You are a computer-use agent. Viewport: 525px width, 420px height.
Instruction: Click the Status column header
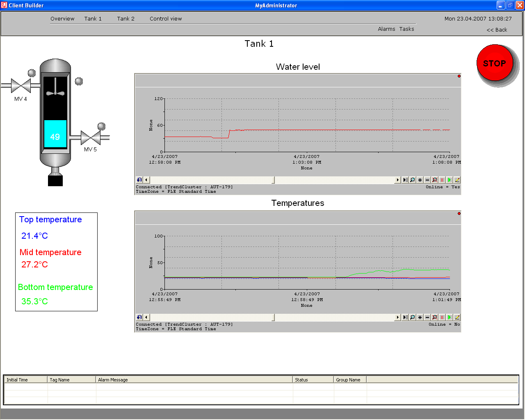click(313, 380)
